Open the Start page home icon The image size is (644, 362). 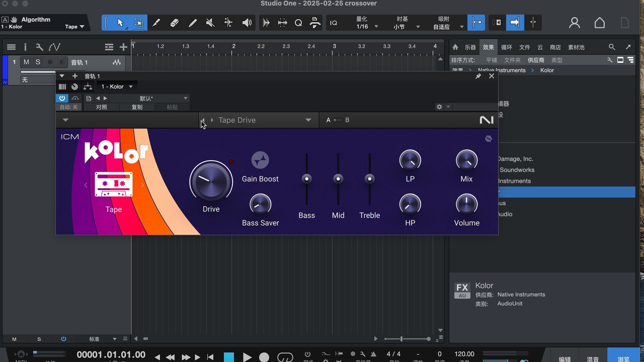600,23
